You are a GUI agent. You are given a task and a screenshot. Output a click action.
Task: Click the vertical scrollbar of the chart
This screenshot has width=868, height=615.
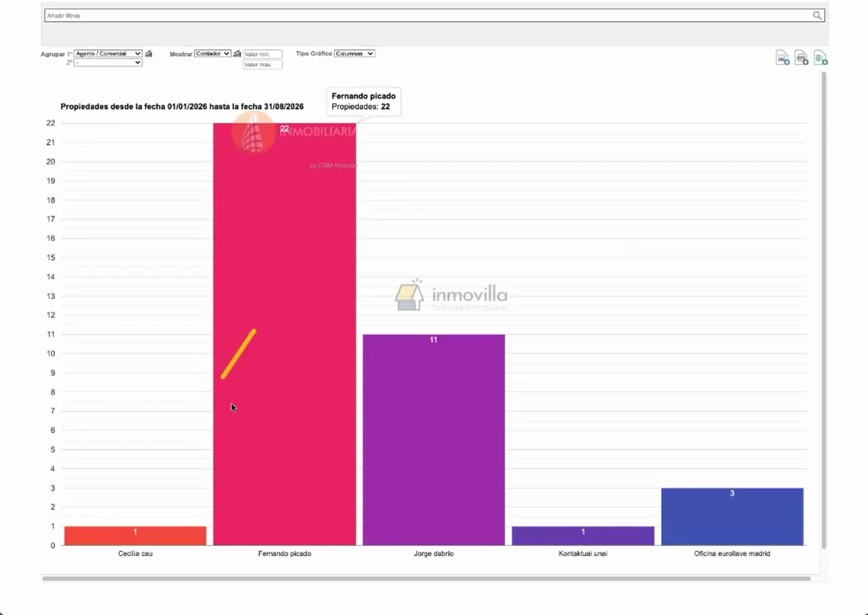click(824, 310)
